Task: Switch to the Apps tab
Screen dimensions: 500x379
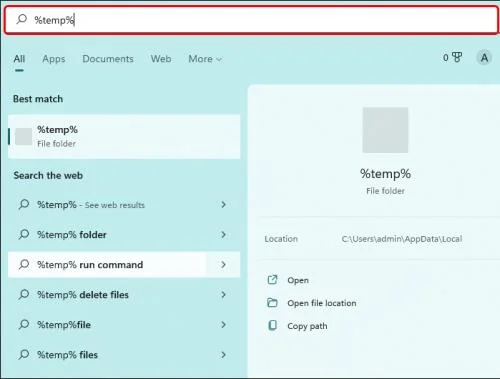Action: point(54,59)
